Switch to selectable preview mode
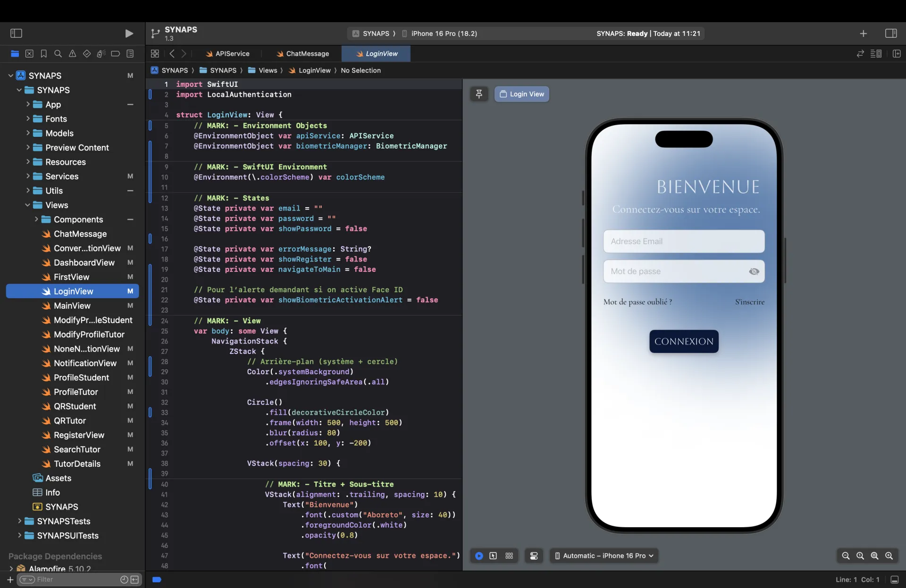The image size is (906, 588). click(x=493, y=556)
